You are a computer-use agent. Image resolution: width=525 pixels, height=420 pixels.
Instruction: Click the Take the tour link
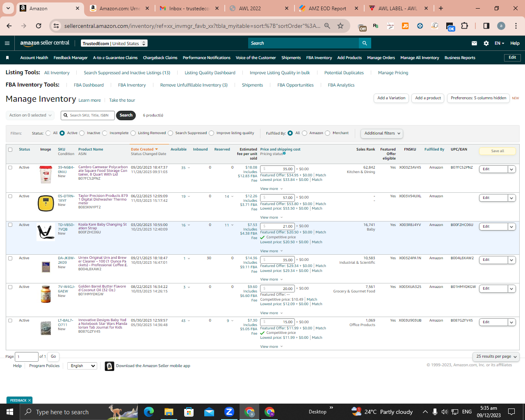(122, 100)
